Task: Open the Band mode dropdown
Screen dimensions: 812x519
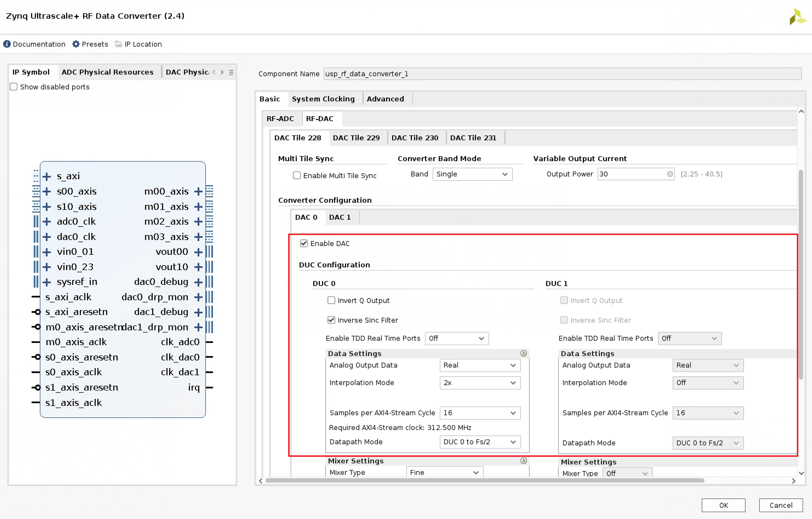Action: pyautogui.click(x=472, y=174)
